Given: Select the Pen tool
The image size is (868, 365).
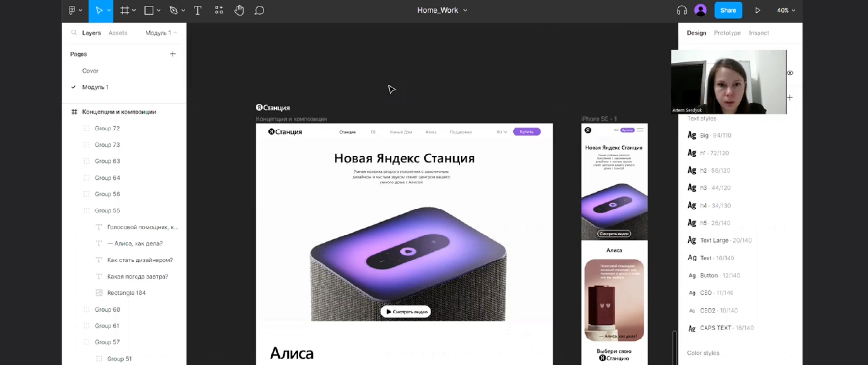Looking at the screenshot, I should coord(173,10).
